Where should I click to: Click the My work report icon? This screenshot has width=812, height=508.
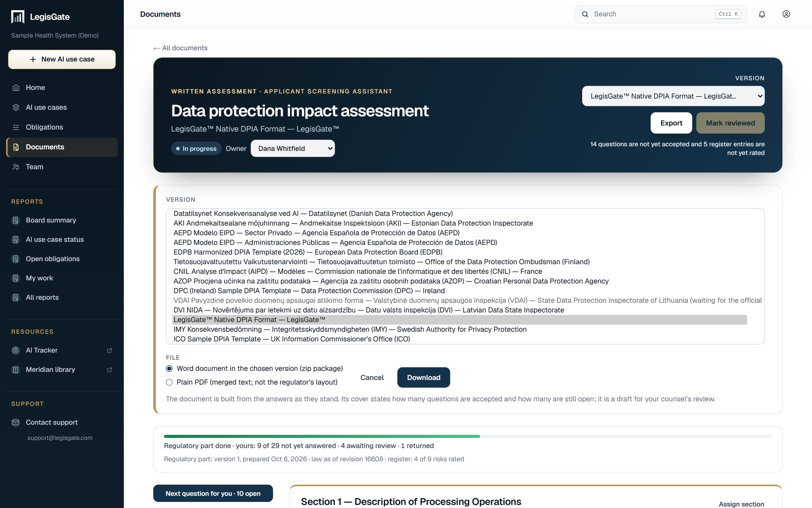click(16, 278)
